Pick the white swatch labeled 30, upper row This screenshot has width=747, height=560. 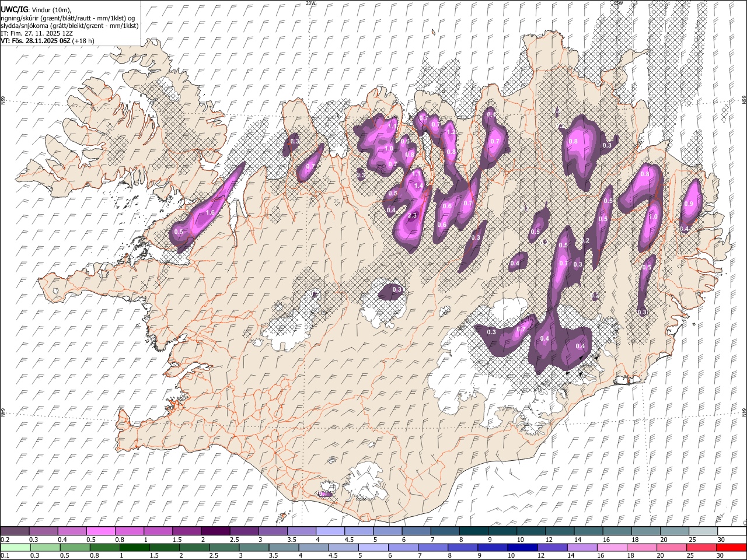point(731,531)
